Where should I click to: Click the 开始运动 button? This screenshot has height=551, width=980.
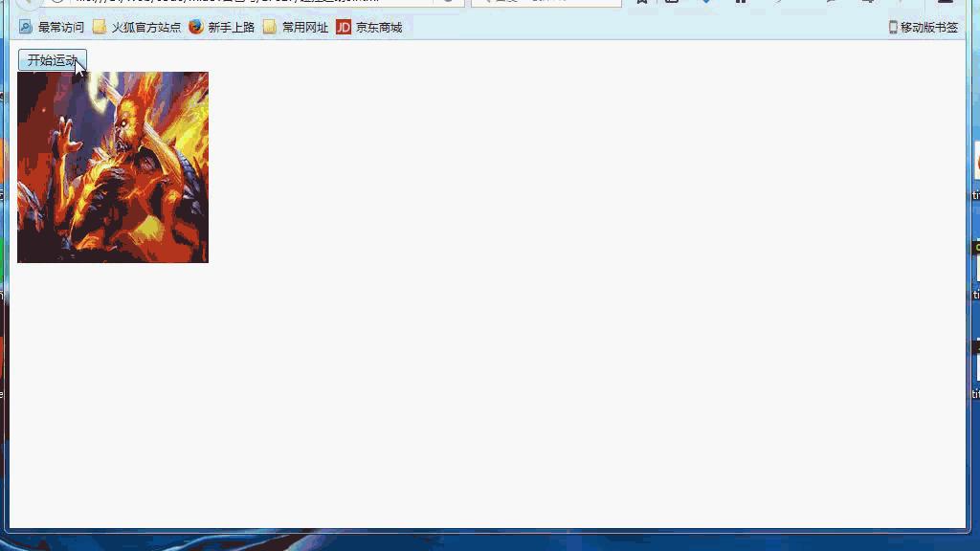(x=51, y=60)
